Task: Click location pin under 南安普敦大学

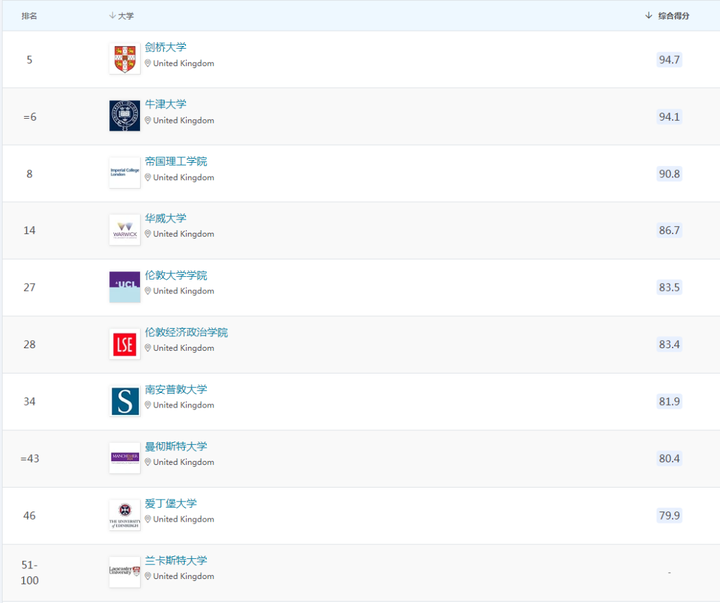Action: click(x=148, y=405)
